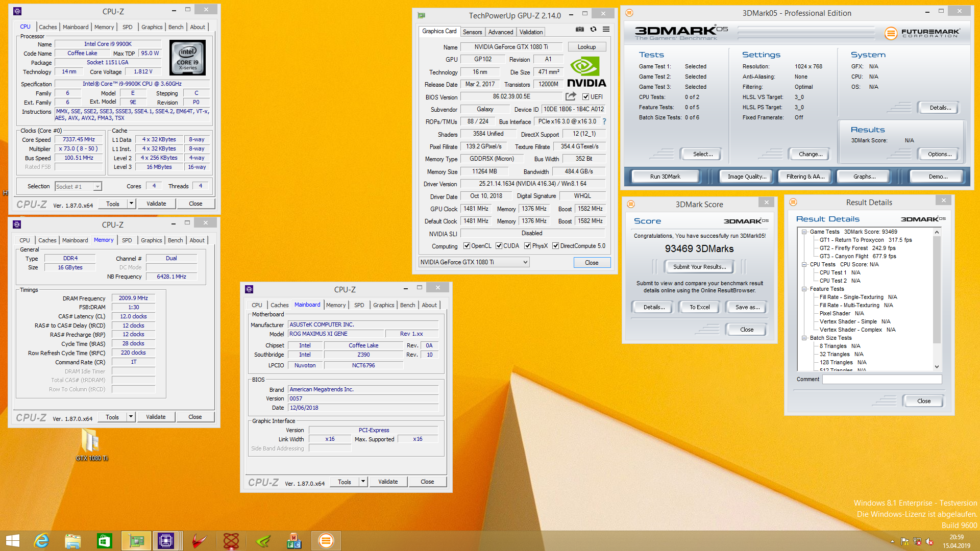
Task: Open the GPU selector dropdown in GPU-Z
Action: (x=474, y=262)
